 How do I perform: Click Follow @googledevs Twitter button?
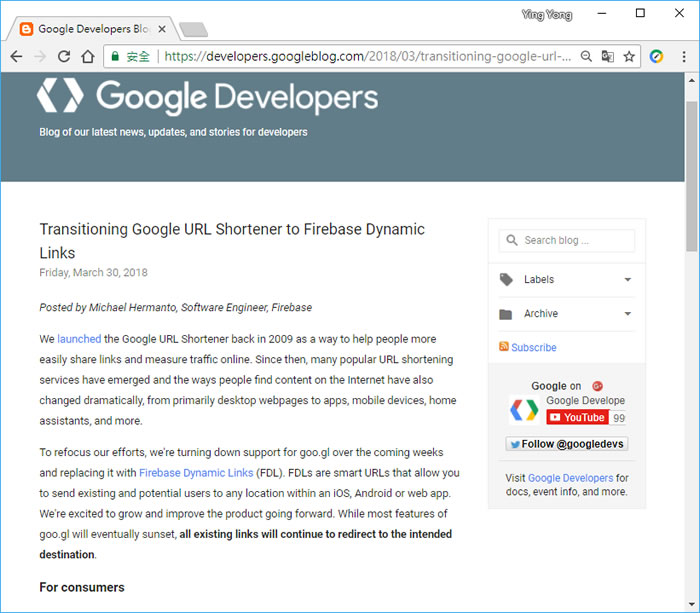tap(567, 444)
